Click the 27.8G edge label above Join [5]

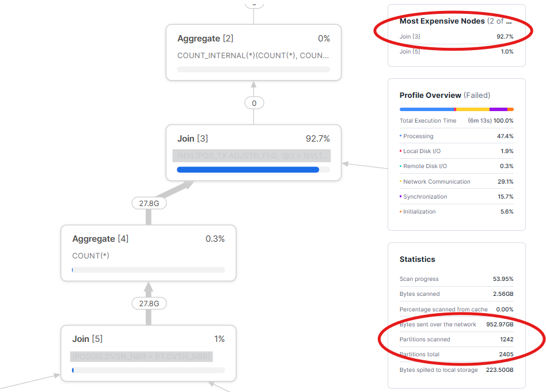(149, 303)
